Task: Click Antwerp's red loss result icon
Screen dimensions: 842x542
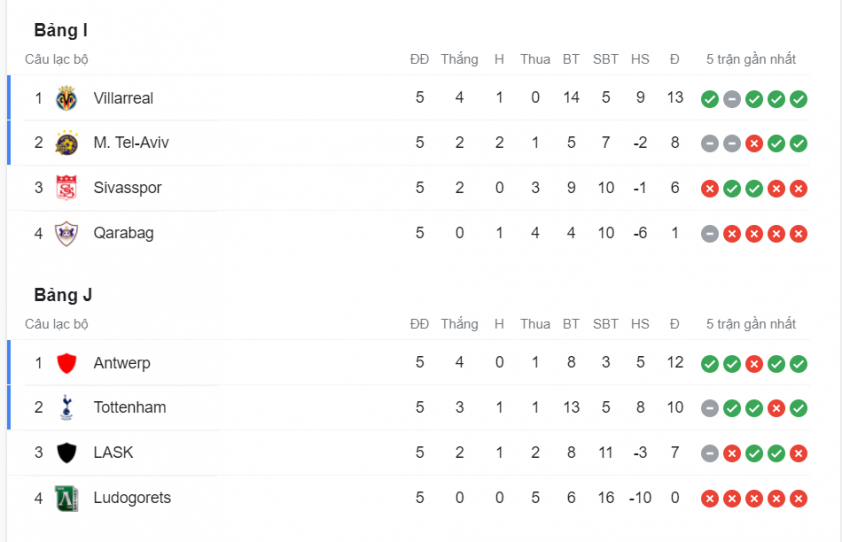Action: point(754,364)
